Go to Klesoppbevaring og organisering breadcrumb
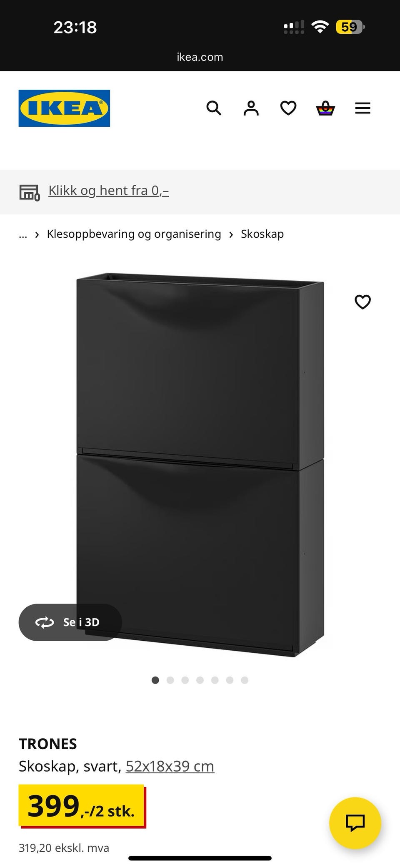Screen dimensions: 400x868 click(x=134, y=234)
